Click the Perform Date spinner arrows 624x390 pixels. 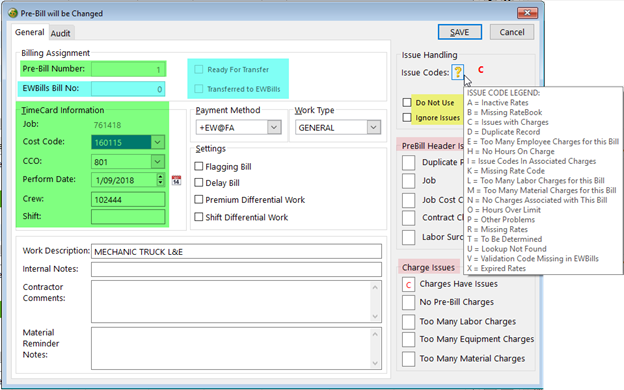(160, 180)
